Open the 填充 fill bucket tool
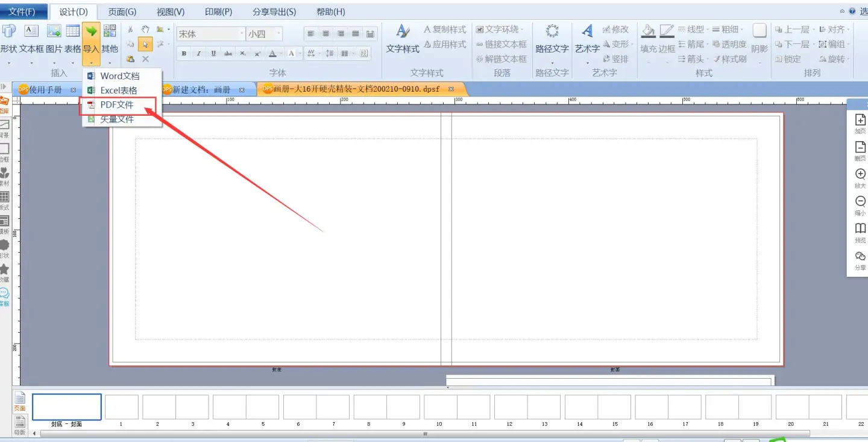Viewport: 868px width, 442px height. pyautogui.click(x=649, y=39)
